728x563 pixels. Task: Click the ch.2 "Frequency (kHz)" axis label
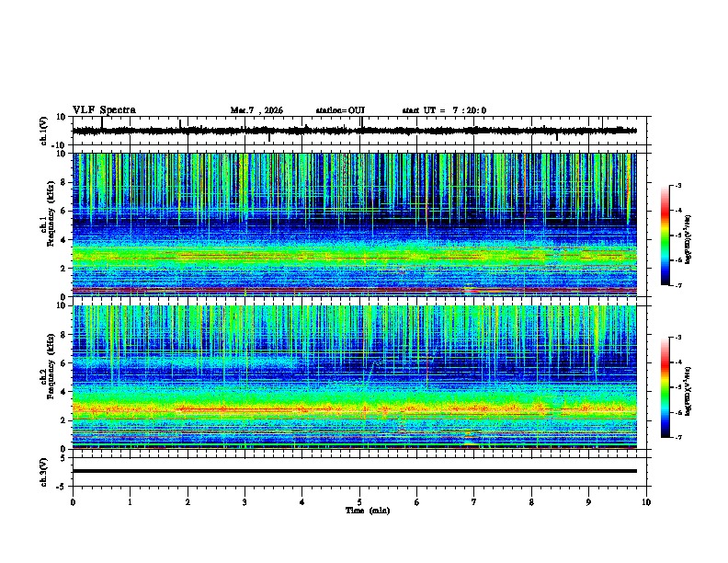51,366
